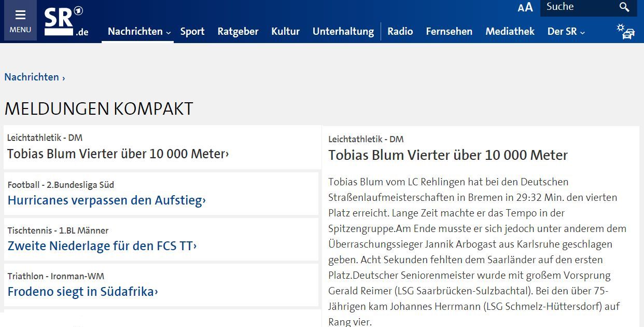Viewport: 644px width, 327px height.
Task: Click the search magnifier icon
Action: (624, 7)
